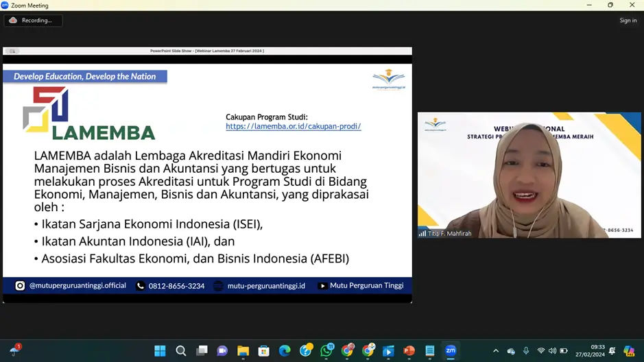Open first Google Chrome profile taskbar icon
The width and height of the screenshot is (644, 362).
(348, 350)
